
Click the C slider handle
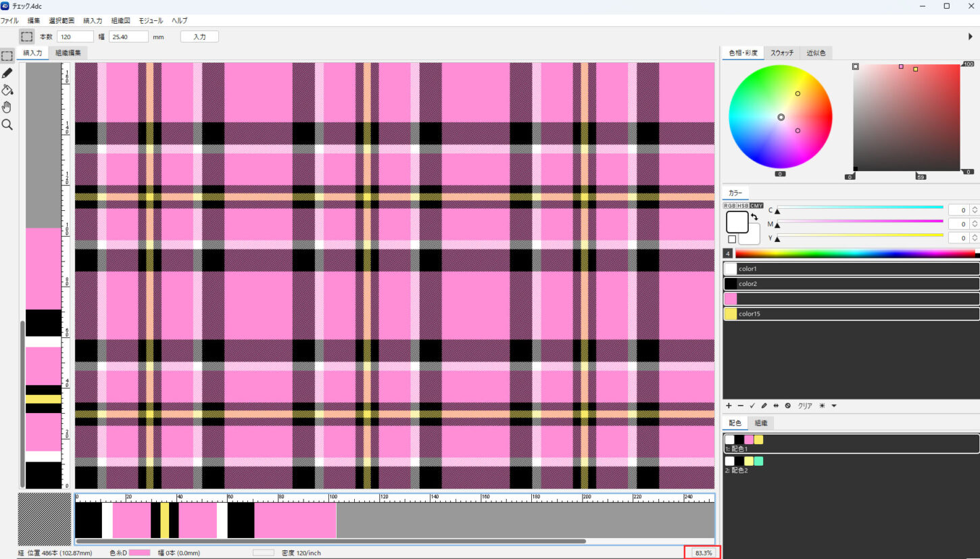[777, 212]
